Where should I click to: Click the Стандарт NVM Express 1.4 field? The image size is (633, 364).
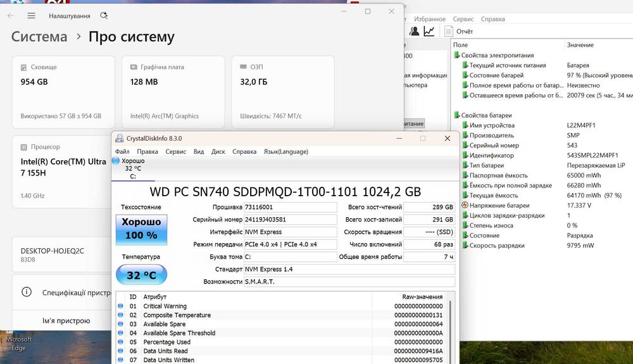pos(349,269)
